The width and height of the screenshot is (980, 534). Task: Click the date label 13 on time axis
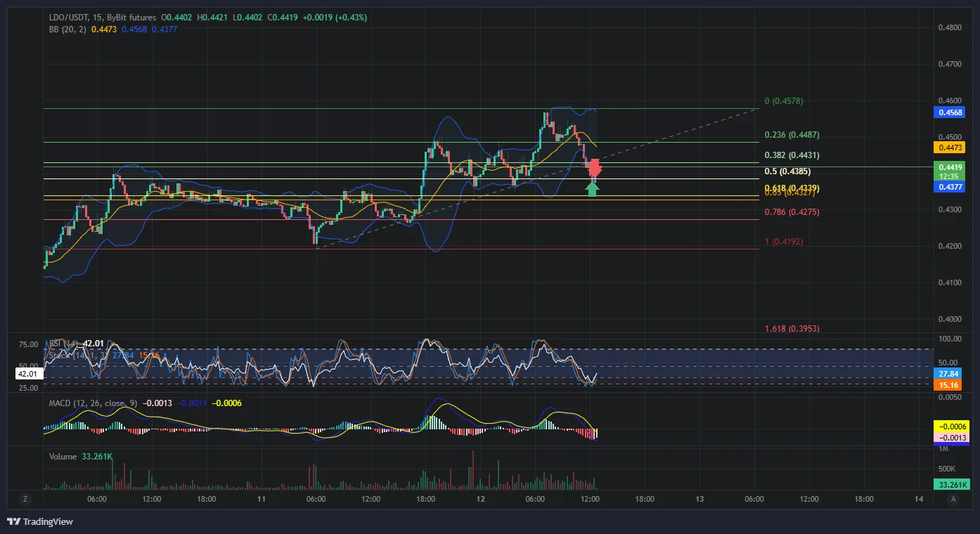pos(699,499)
